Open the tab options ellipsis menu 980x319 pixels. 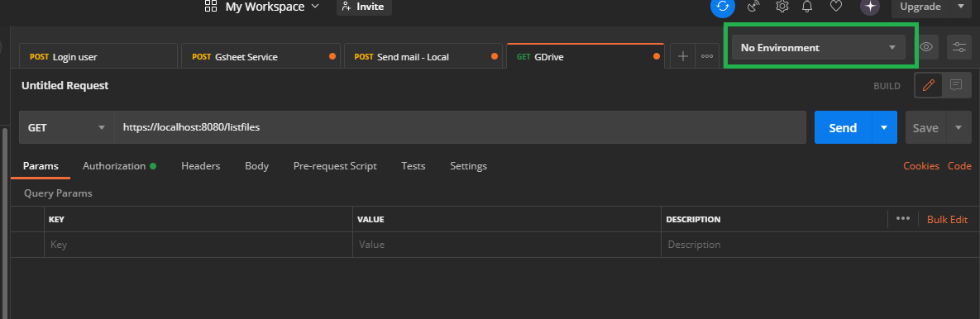707,56
